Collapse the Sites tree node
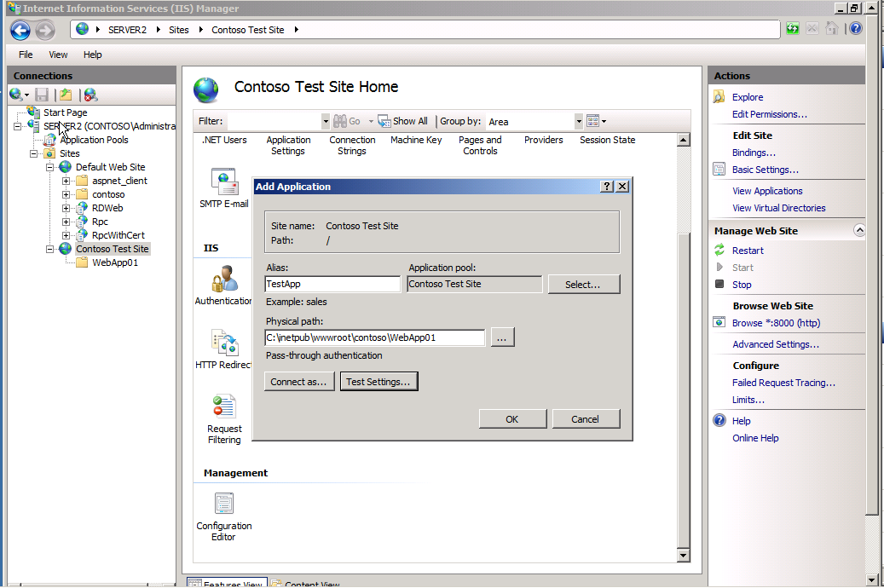The image size is (884, 588). click(x=34, y=153)
